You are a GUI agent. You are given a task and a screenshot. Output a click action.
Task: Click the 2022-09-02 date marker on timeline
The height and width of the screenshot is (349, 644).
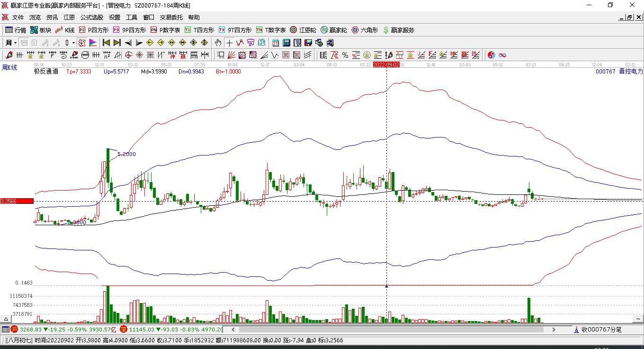click(386, 64)
